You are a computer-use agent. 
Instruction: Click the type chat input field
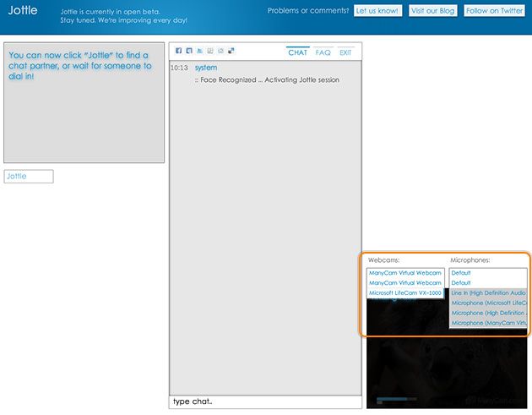point(265,401)
